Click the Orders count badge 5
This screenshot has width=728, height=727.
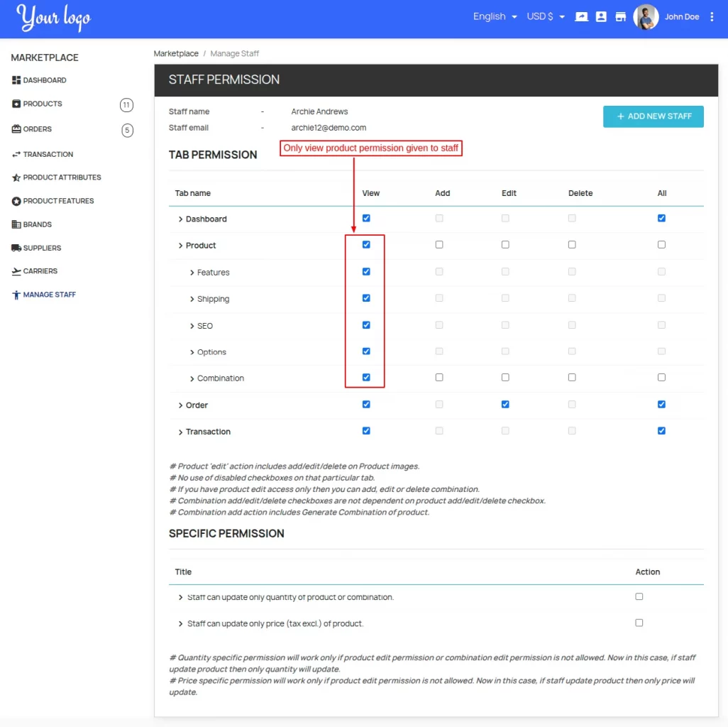point(127,130)
